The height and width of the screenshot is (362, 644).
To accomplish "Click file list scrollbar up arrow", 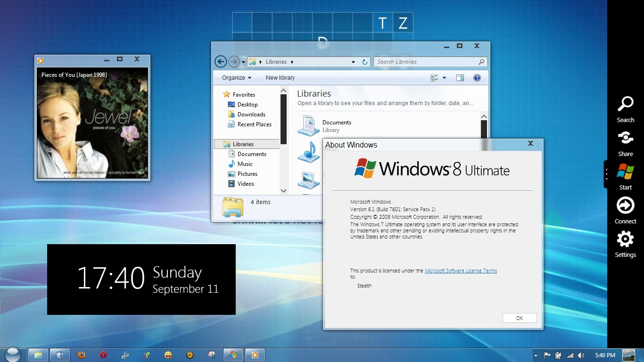I will [484, 116].
